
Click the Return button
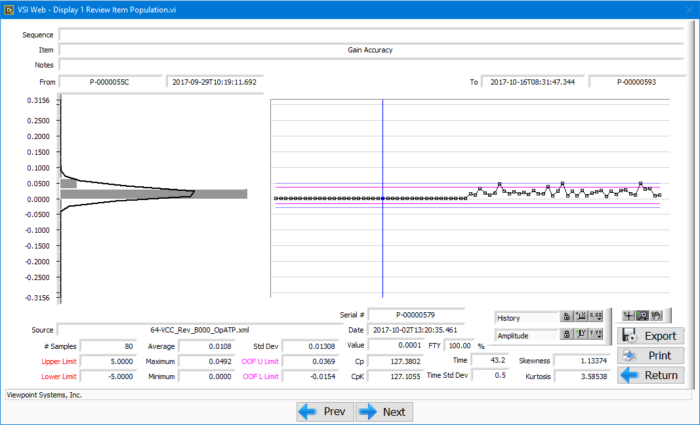(x=650, y=375)
